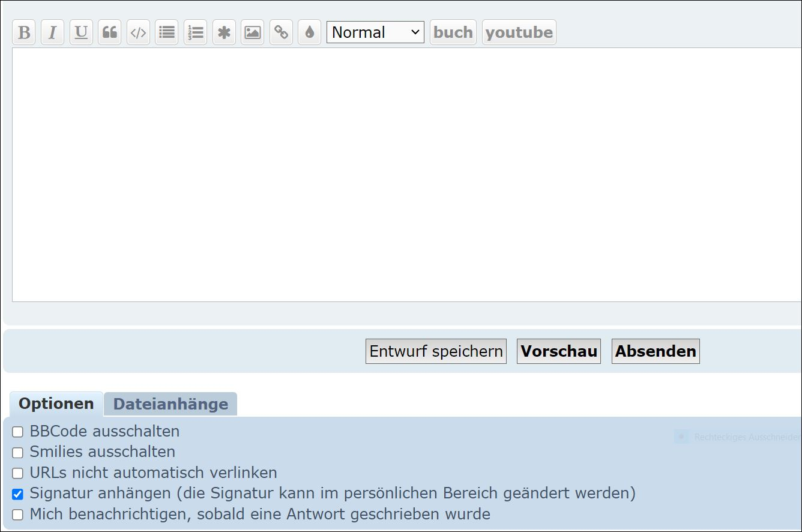
Task: Insert an image tag
Action: click(252, 32)
